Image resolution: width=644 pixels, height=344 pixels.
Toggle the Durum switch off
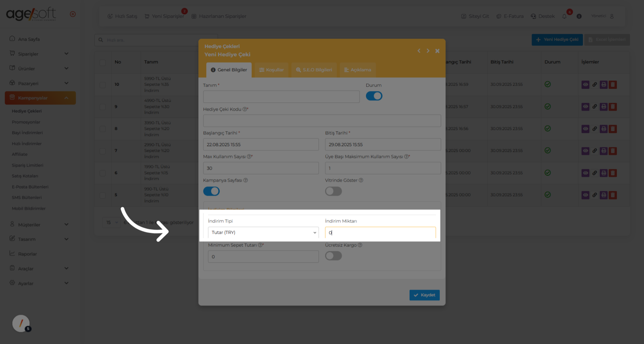coord(374,96)
